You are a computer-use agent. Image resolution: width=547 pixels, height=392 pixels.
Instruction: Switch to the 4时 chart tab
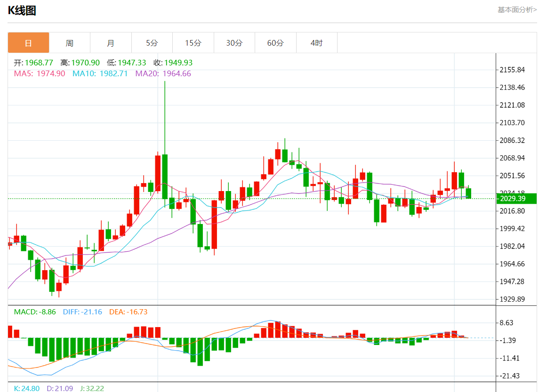click(317, 43)
